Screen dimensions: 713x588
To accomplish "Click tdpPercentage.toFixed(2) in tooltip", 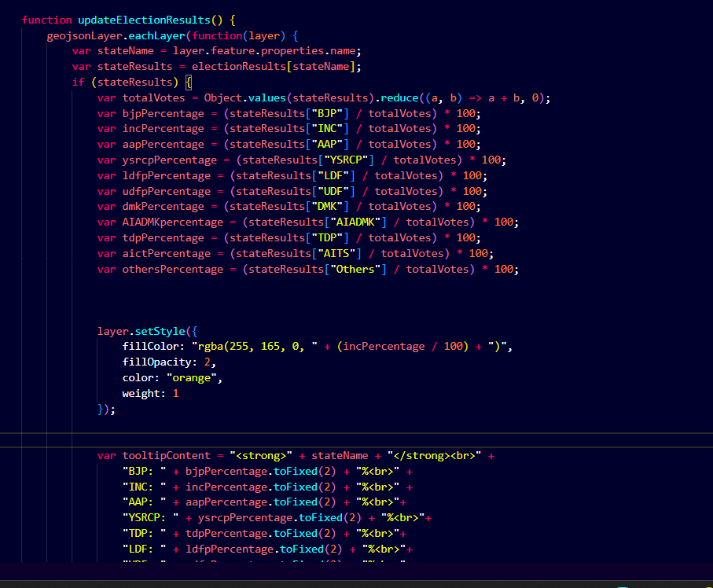I will point(260,534).
